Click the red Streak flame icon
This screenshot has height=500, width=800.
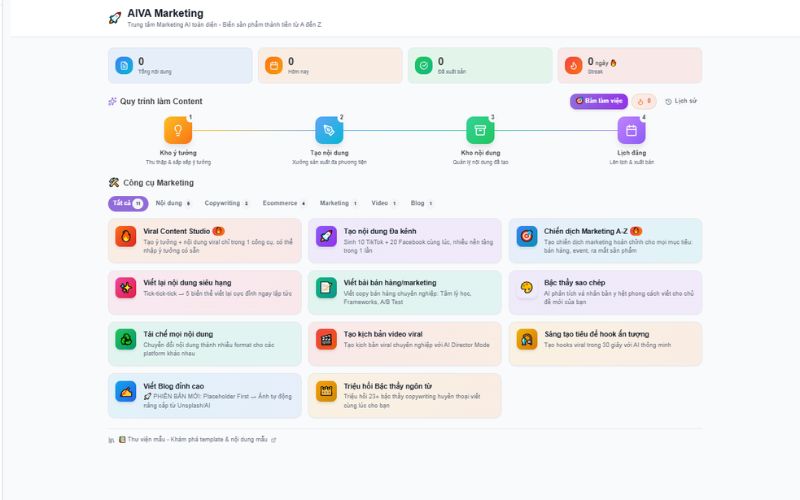pyautogui.click(x=573, y=65)
